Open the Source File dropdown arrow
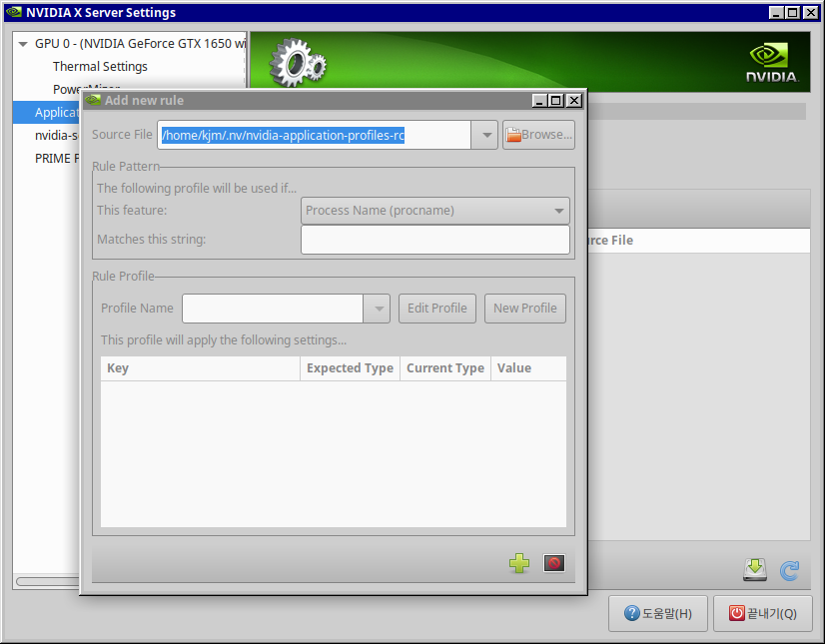This screenshot has height=644, width=825. tap(485, 135)
